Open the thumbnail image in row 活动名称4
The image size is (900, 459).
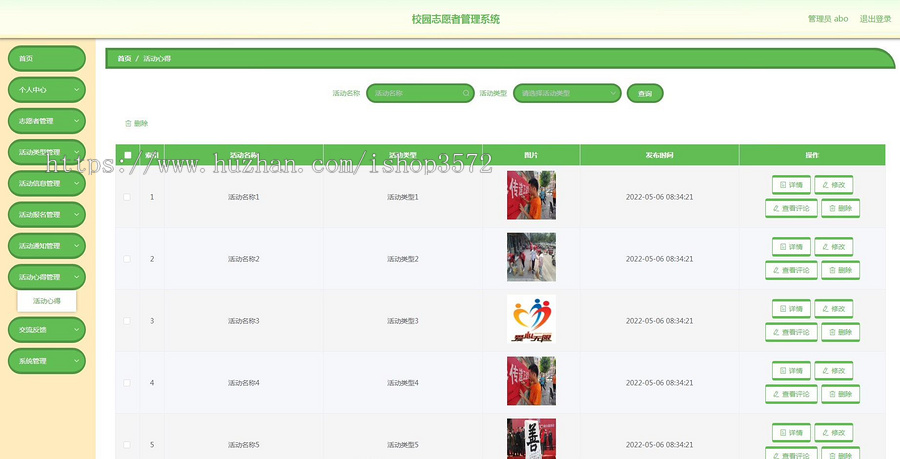click(x=531, y=381)
